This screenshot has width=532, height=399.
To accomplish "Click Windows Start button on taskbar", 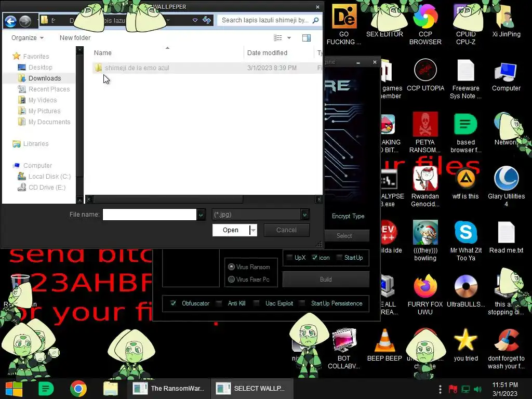I will 14,389.
